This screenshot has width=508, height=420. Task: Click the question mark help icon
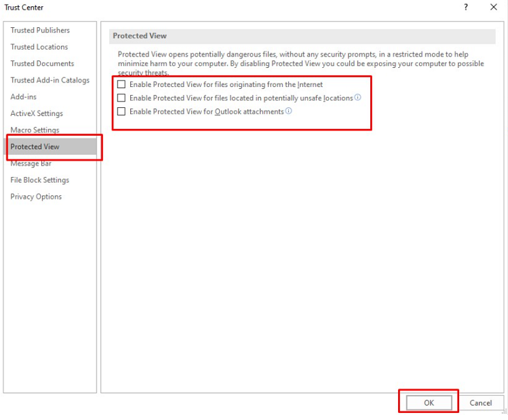click(465, 8)
